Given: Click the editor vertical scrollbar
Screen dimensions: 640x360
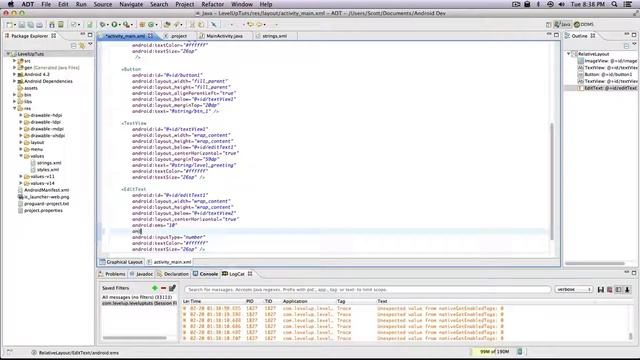Looking at the screenshot, I should tap(552, 182).
